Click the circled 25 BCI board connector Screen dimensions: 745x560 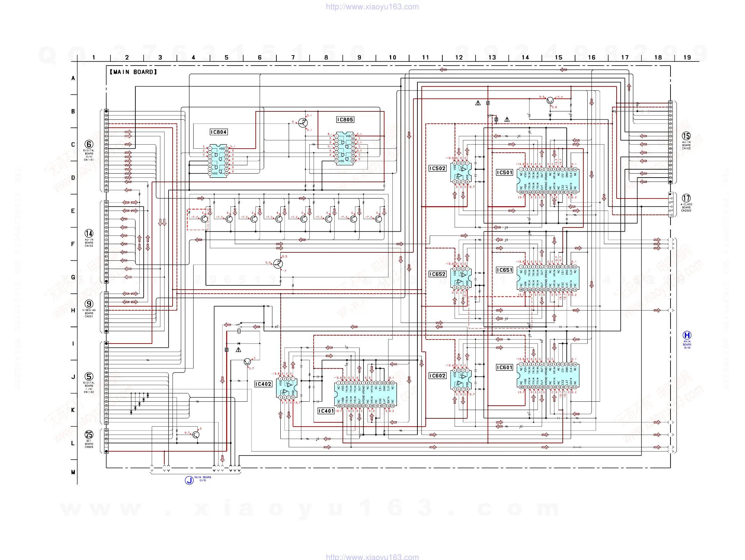89,434
